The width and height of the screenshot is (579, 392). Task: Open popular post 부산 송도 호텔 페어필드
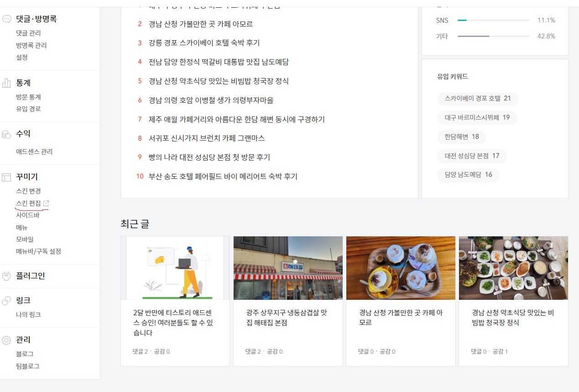coord(223,177)
